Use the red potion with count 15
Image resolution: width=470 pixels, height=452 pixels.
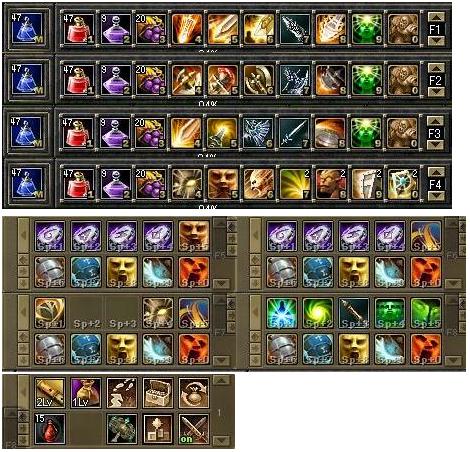click(x=50, y=429)
